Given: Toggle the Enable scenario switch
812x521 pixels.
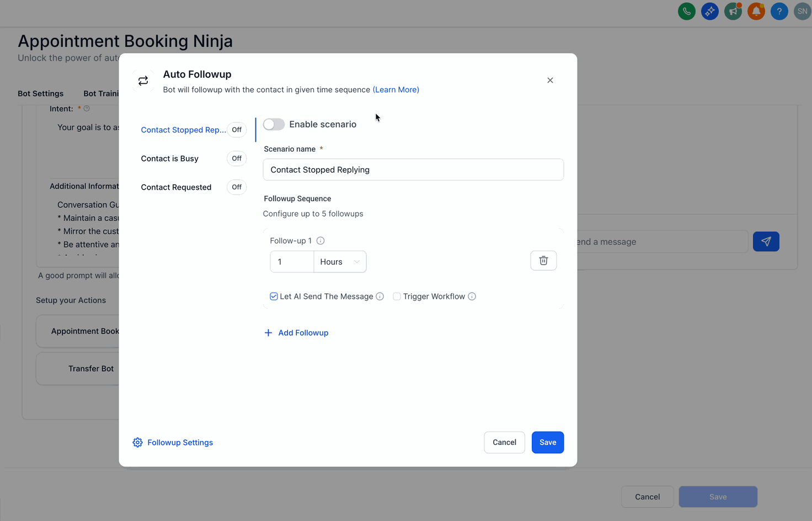Looking at the screenshot, I should click(x=274, y=125).
